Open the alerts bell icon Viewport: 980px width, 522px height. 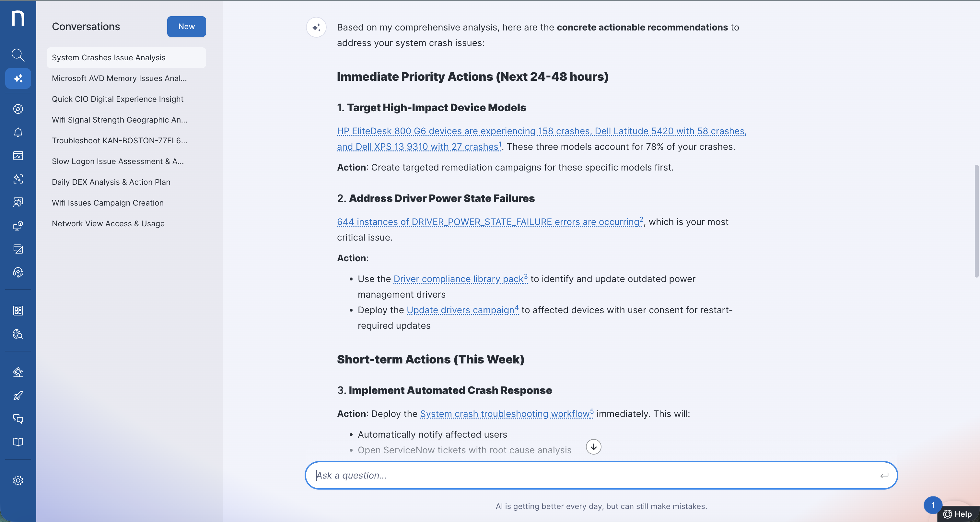[18, 133]
